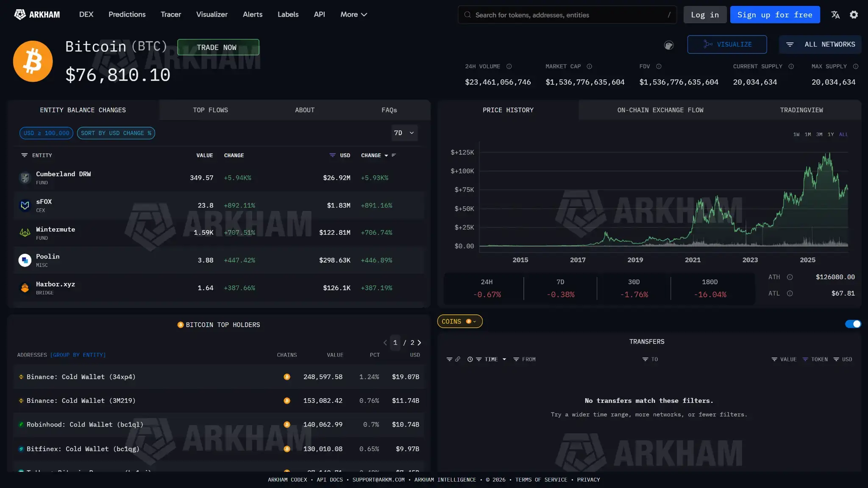Screen dimensions: 868x488
Task: Open the Terms of Service link
Action: [541, 480]
